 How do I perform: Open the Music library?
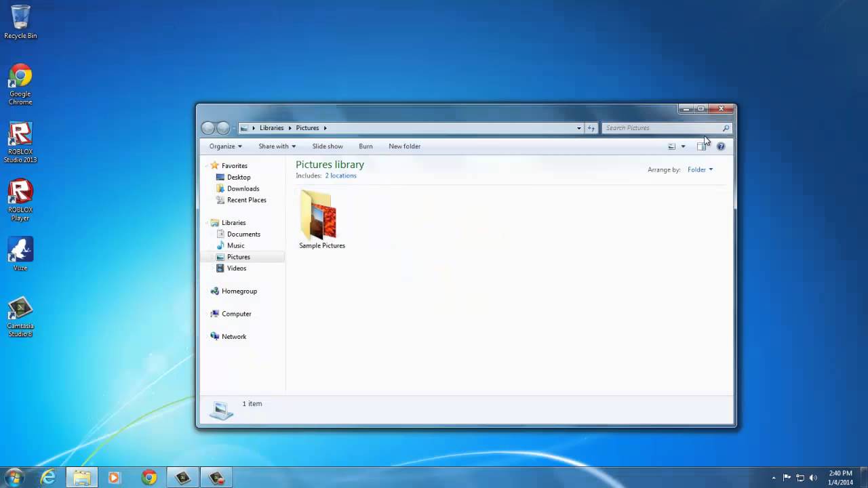tap(235, 245)
